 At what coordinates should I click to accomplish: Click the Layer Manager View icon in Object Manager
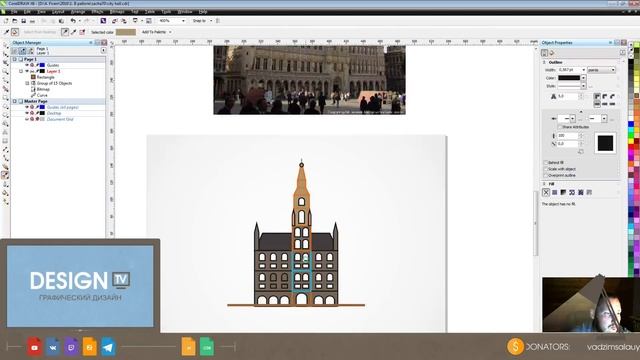tap(31, 51)
